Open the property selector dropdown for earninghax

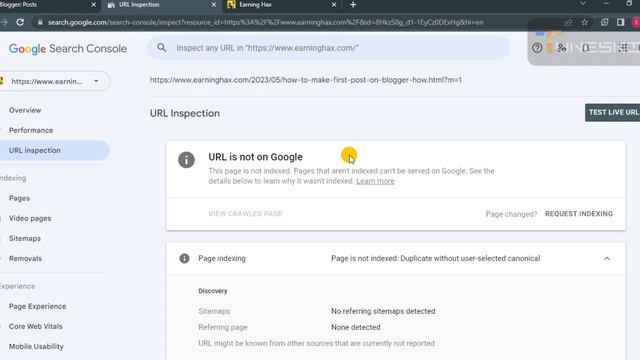pos(55,81)
